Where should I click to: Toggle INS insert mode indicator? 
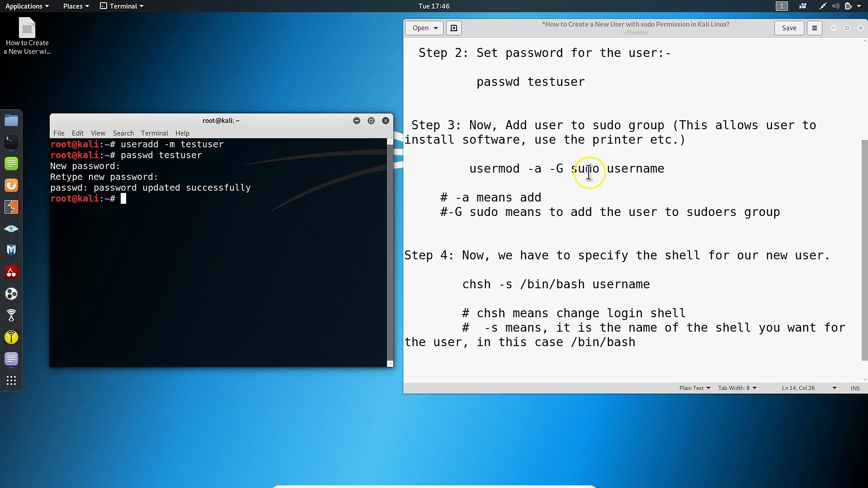click(x=855, y=388)
